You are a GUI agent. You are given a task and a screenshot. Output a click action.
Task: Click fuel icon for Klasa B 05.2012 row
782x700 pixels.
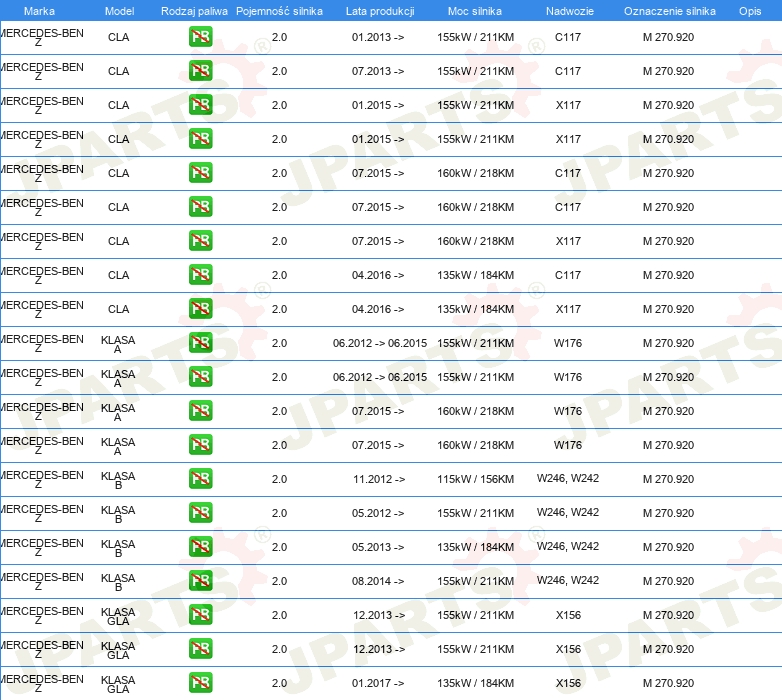pyautogui.click(x=200, y=513)
